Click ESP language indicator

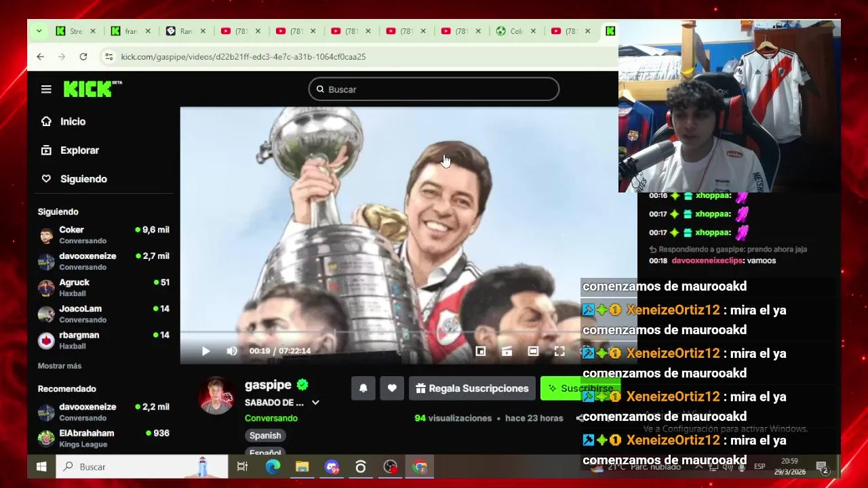tap(759, 466)
